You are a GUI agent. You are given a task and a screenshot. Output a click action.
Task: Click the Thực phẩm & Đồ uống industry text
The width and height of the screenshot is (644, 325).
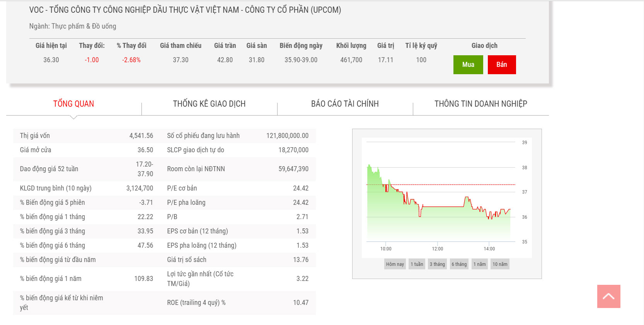point(83,26)
